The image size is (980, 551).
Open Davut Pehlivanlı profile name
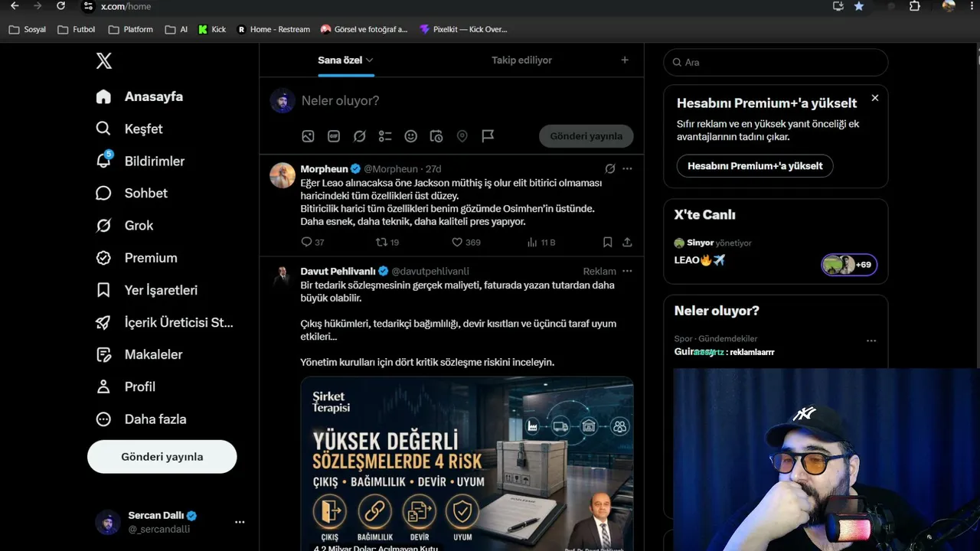click(338, 271)
